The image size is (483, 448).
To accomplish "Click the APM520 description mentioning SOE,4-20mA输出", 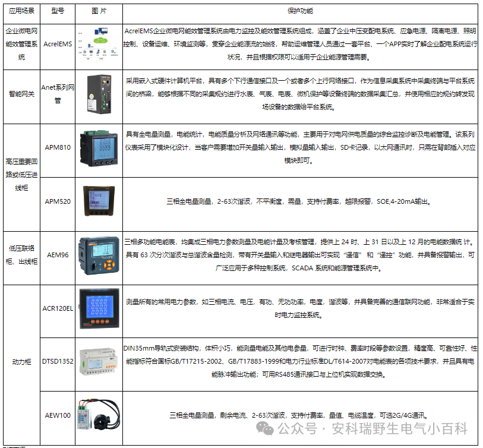I will click(300, 201).
